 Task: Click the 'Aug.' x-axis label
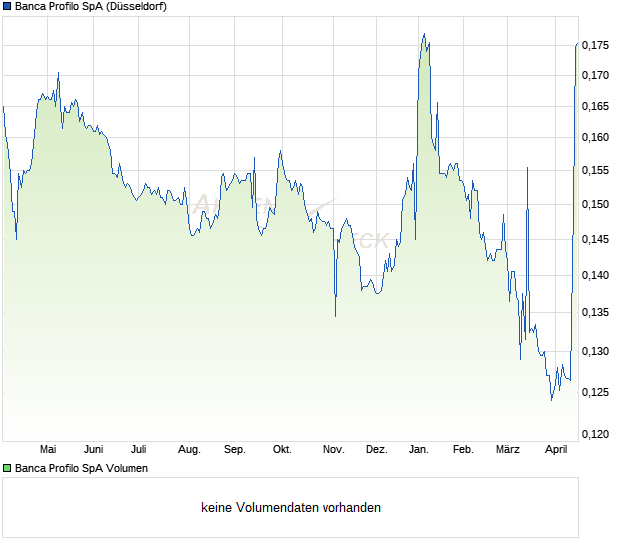click(x=189, y=449)
